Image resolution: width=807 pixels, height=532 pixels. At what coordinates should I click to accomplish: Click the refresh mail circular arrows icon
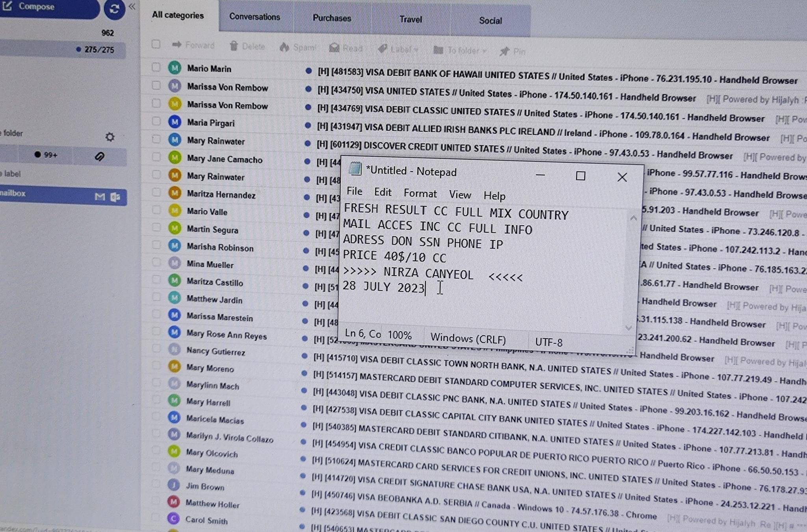[x=114, y=9]
